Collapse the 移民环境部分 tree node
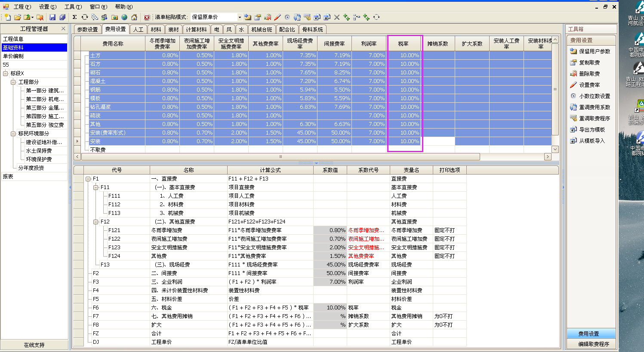The image size is (644, 352). pos(13,134)
